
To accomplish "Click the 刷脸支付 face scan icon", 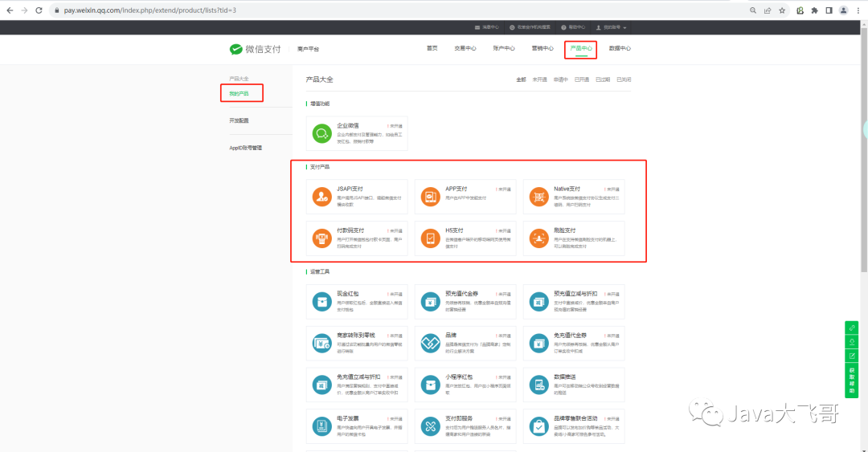I will click(538, 238).
